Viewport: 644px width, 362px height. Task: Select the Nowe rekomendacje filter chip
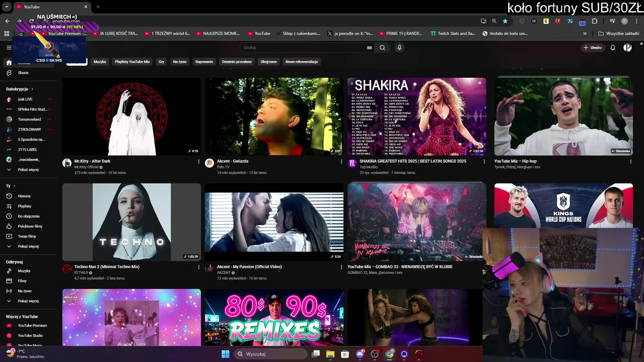tap(302, 62)
